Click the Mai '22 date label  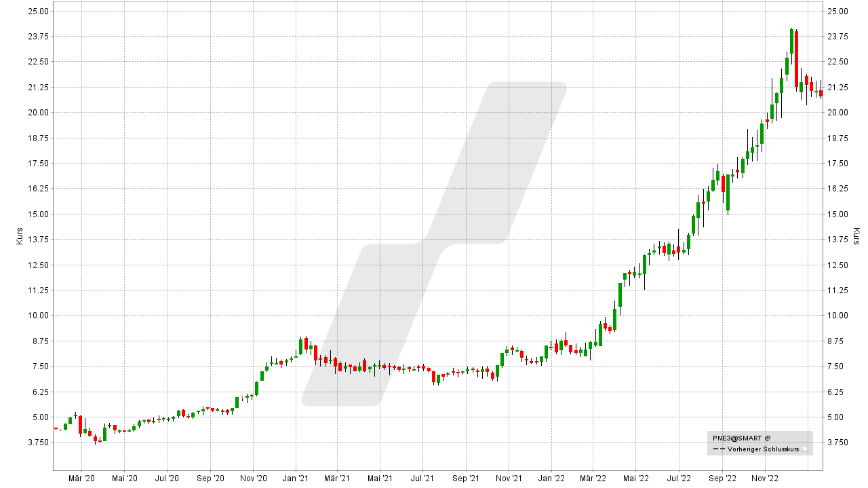(635, 478)
